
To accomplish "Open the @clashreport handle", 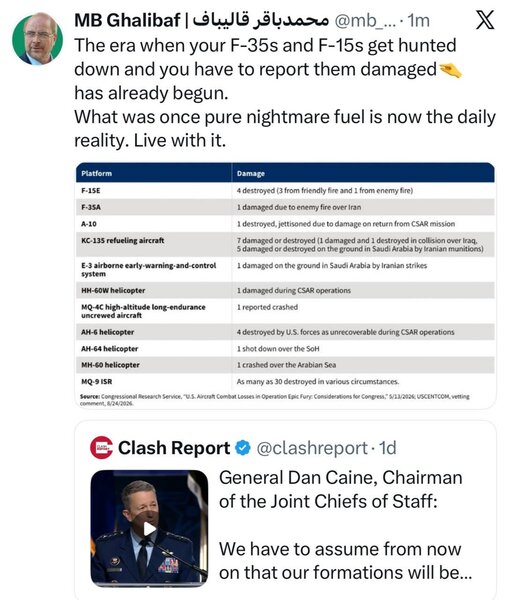I will pos(312,448).
